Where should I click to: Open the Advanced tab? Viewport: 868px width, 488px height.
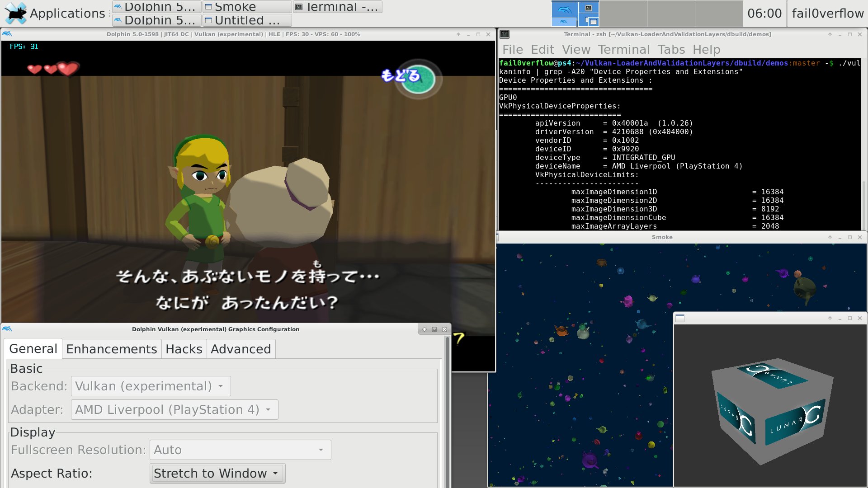241,349
